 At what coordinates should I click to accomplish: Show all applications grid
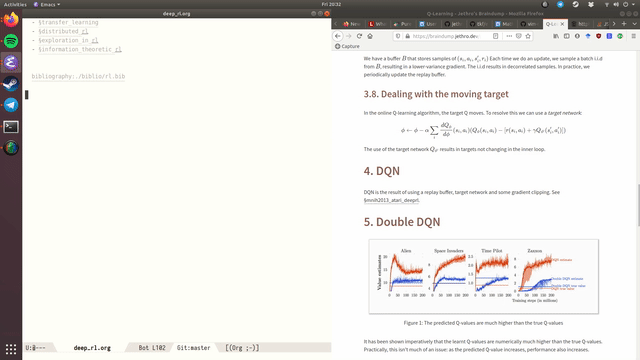[11, 349]
